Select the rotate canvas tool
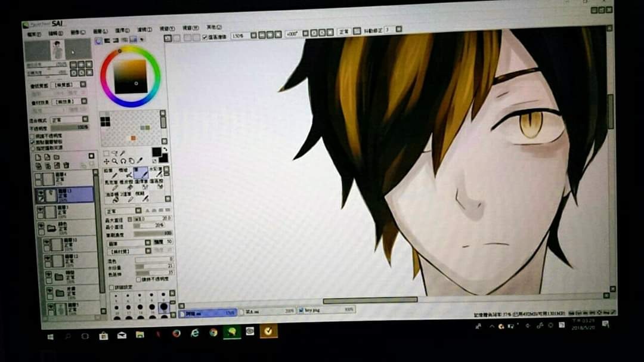This screenshot has width=644, height=362. click(123, 161)
